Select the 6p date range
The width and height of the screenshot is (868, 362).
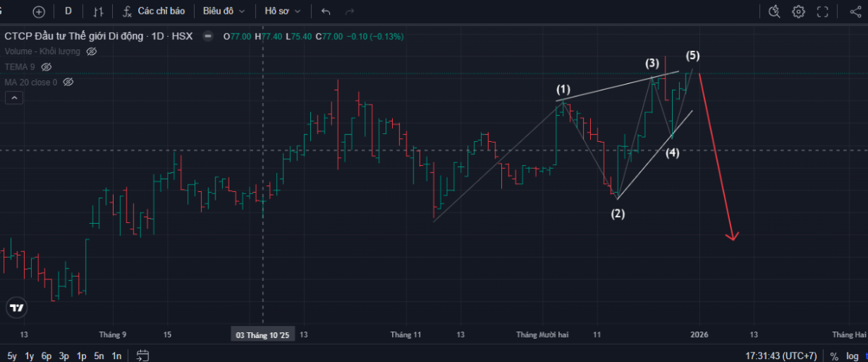46,355
